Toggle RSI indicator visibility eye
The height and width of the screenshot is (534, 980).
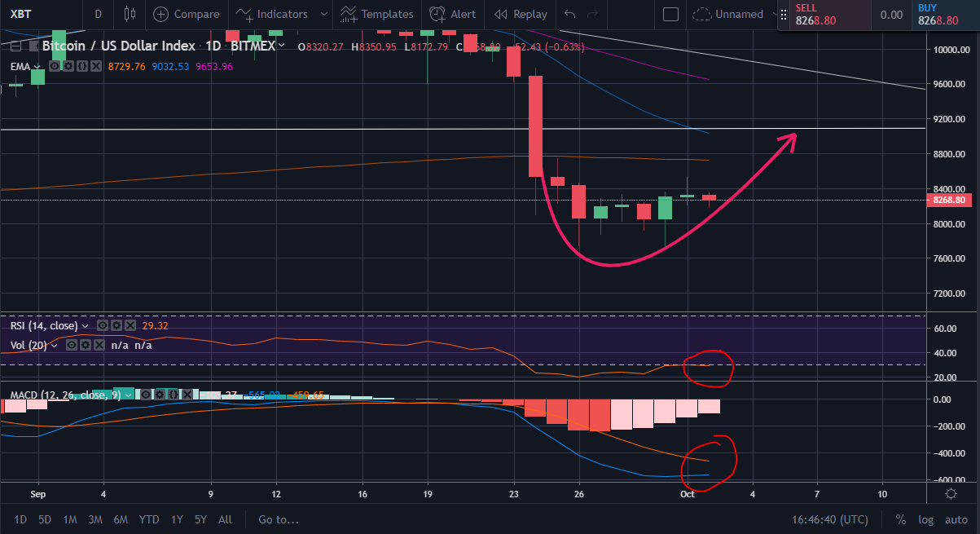point(103,324)
